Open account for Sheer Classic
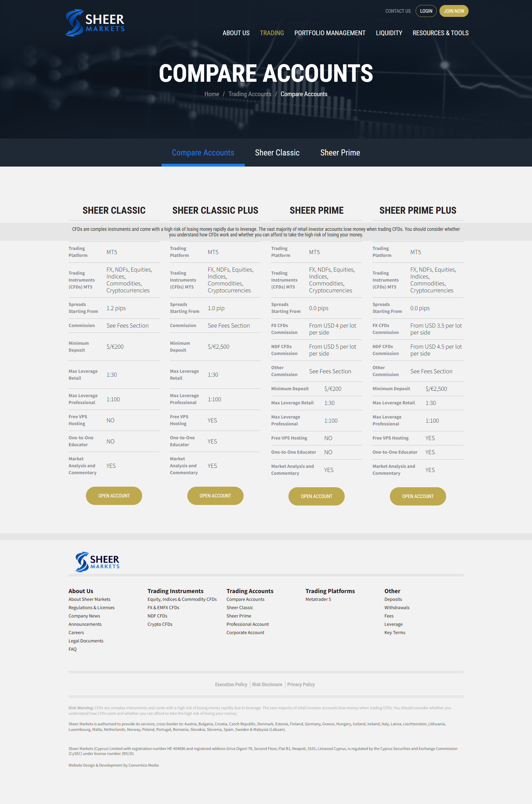 114,496
